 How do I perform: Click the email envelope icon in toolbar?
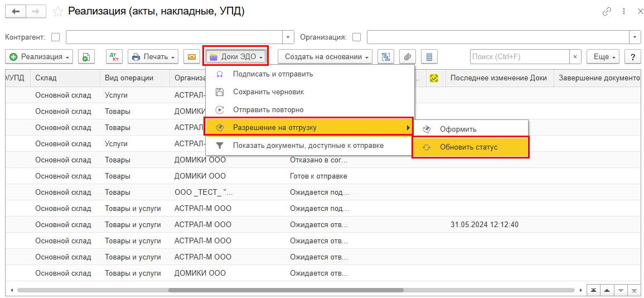192,57
